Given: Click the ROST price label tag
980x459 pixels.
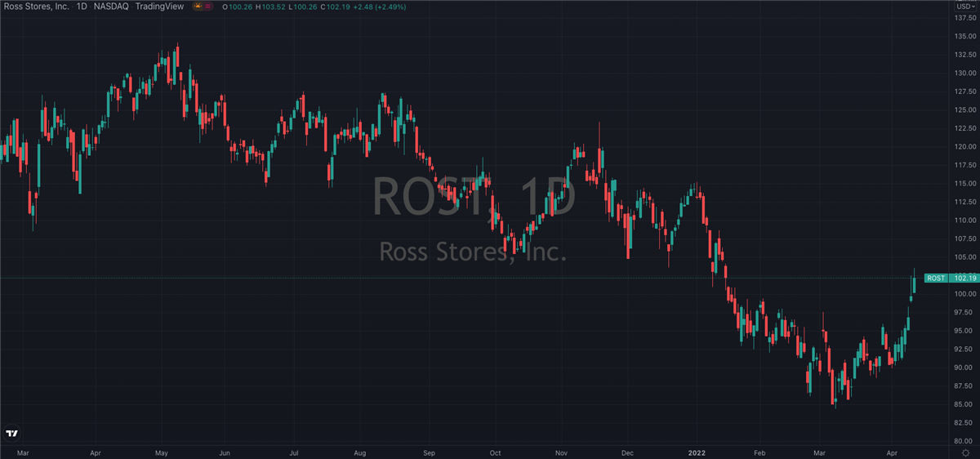Looking at the screenshot, I should point(936,279).
